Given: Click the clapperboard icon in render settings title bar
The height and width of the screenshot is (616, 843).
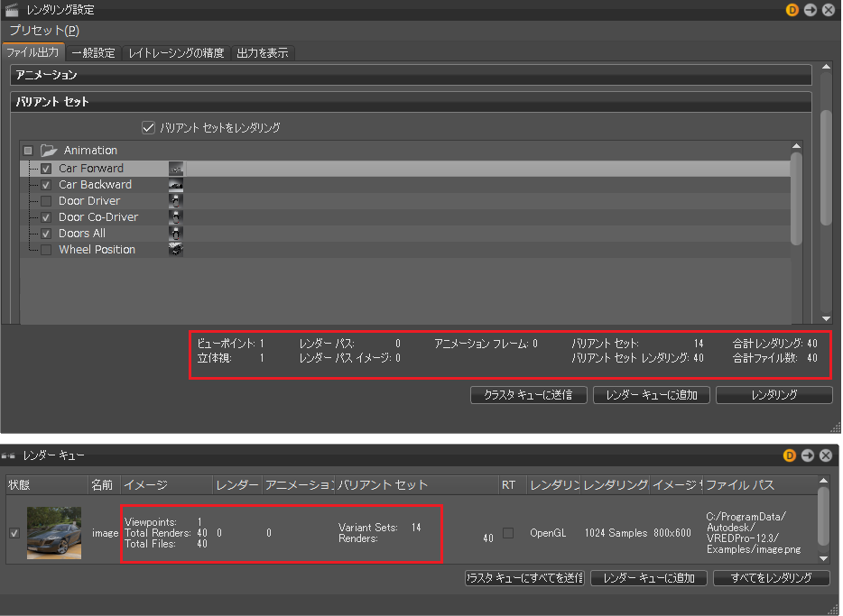Looking at the screenshot, I should coord(12,10).
